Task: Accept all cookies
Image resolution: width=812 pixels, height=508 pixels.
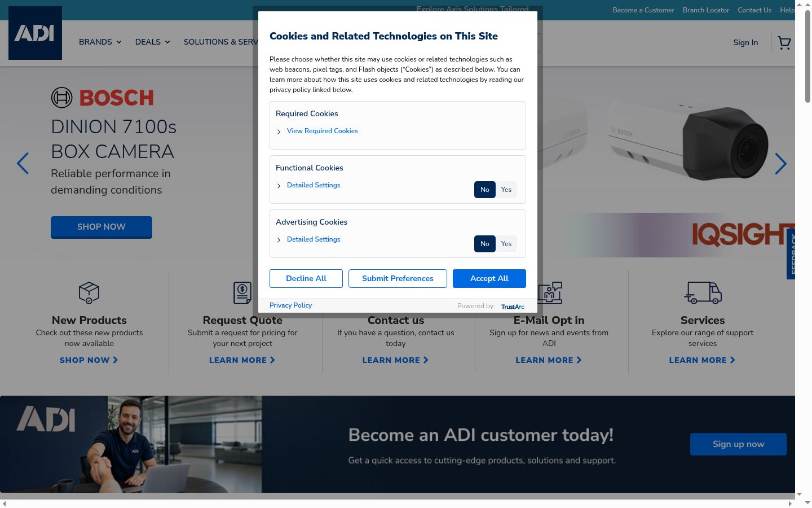Action: click(489, 278)
